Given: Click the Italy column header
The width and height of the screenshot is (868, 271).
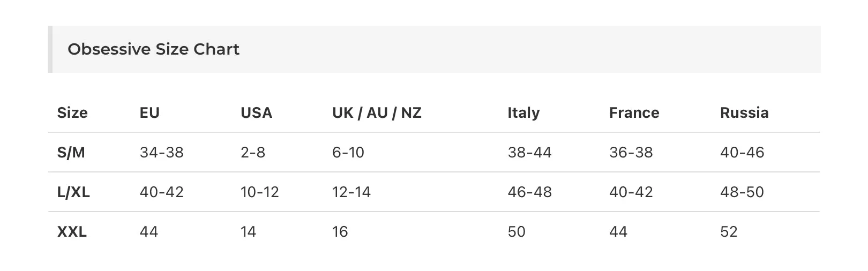Looking at the screenshot, I should (x=523, y=112).
